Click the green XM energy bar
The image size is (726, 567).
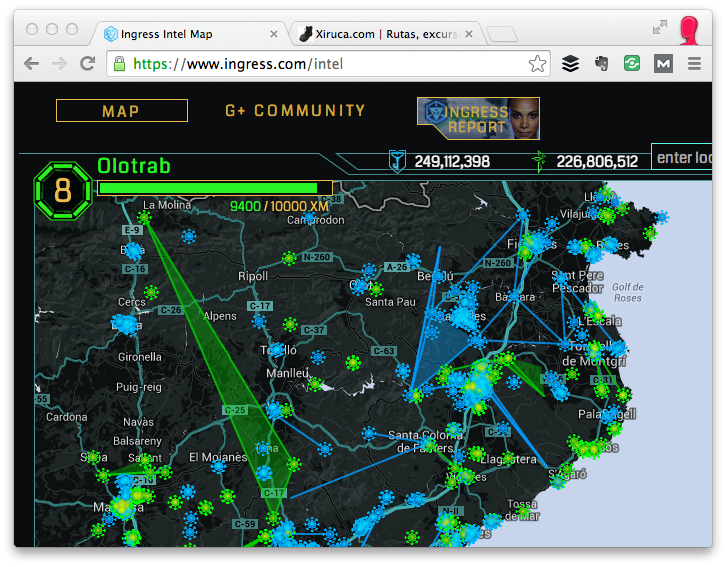[208, 187]
